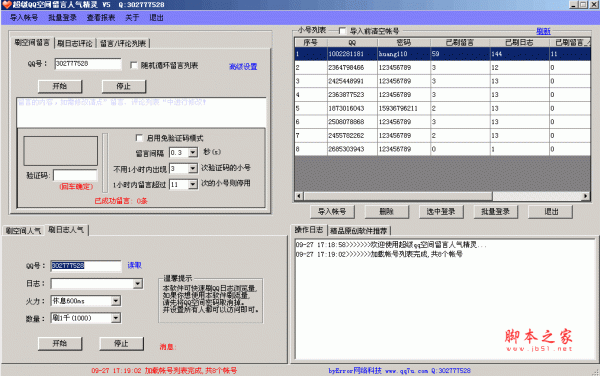This screenshot has width=600, height=376.
Task: Click the left arrow of table horizontal scrollbar
Action: tap(299, 196)
